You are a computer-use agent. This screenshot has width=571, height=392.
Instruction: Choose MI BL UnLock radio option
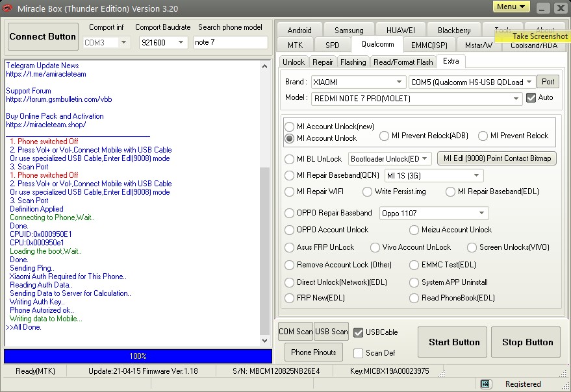289,159
